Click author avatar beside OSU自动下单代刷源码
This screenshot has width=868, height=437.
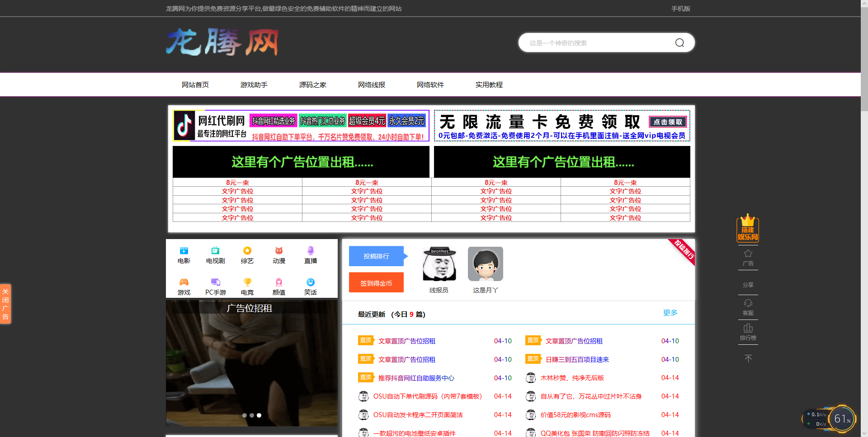point(363,396)
